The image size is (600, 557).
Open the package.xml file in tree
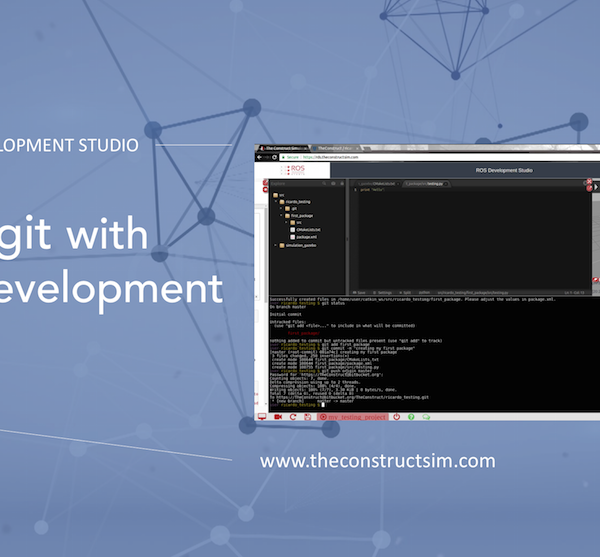pos(303,237)
